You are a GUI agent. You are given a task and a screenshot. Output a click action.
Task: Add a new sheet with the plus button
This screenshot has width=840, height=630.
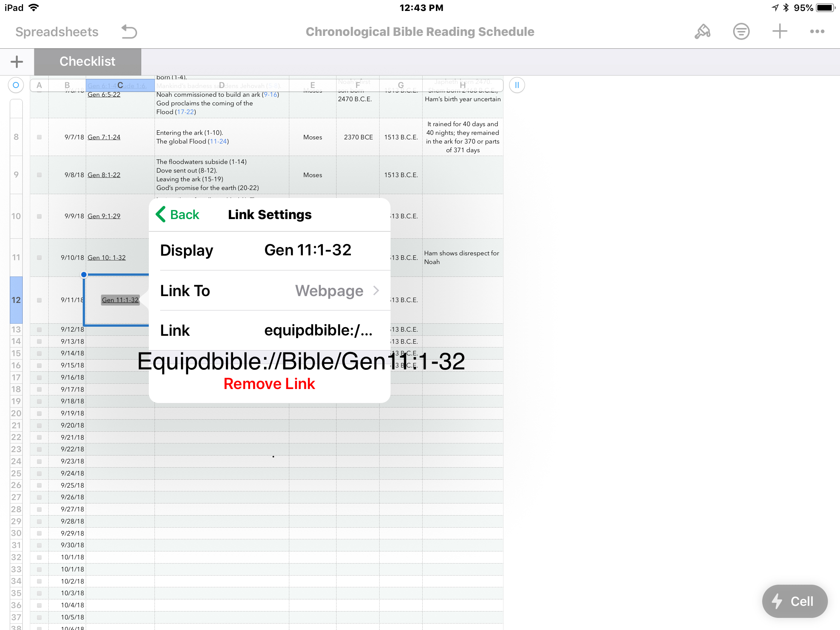point(17,62)
